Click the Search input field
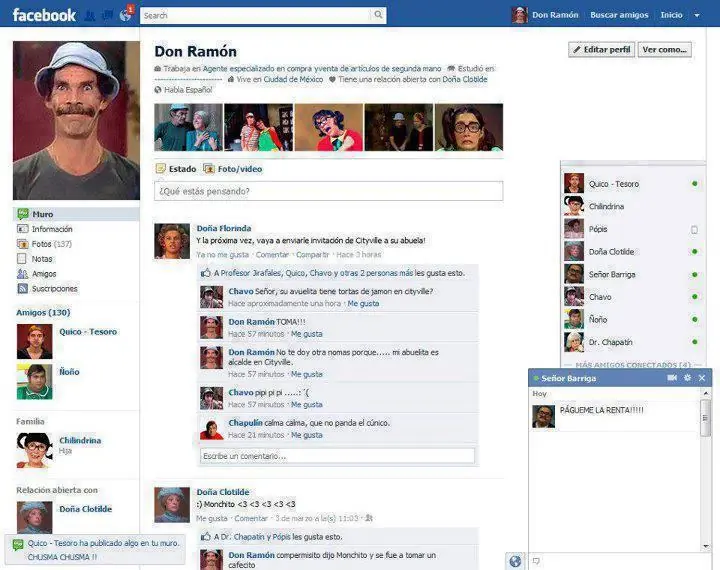This screenshot has width=720, height=570. click(x=256, y=15)
